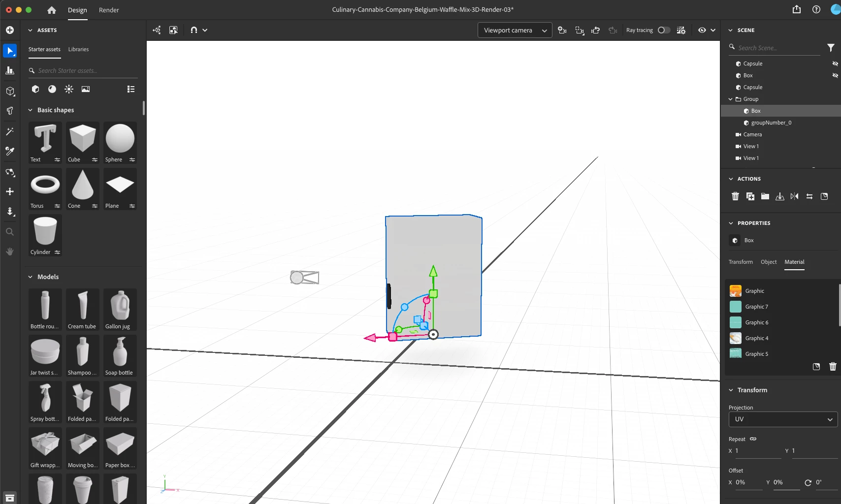The width and height of the screenshot is (841, 504).
Task: Click the Swap action icon
Action: click(x=809, y=196)
